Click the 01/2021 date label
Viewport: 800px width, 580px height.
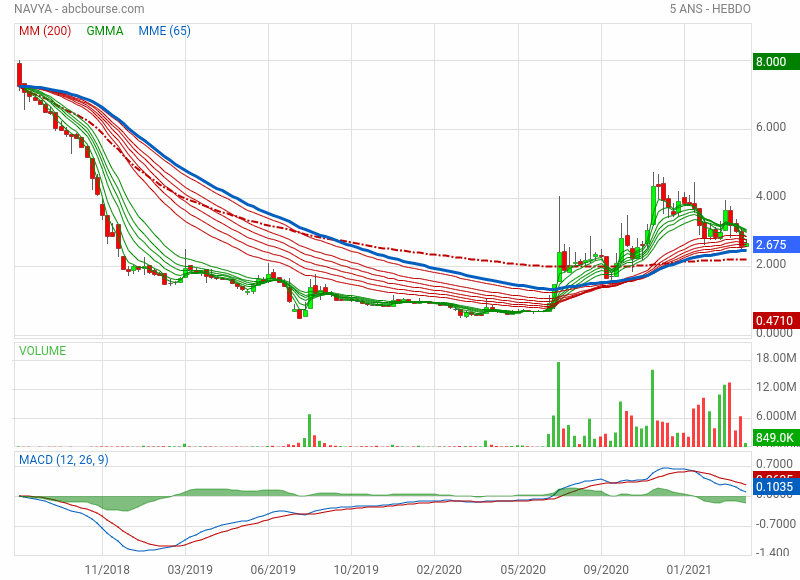click(688, 569)
